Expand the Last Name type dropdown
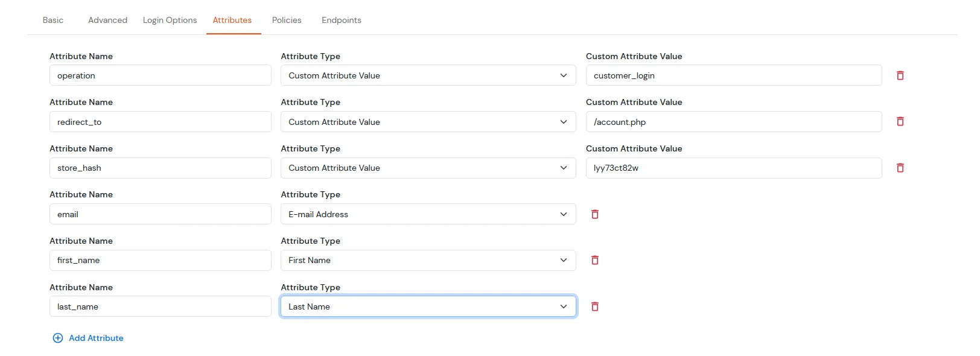The image size is (980, 356). tap(428, 307)
